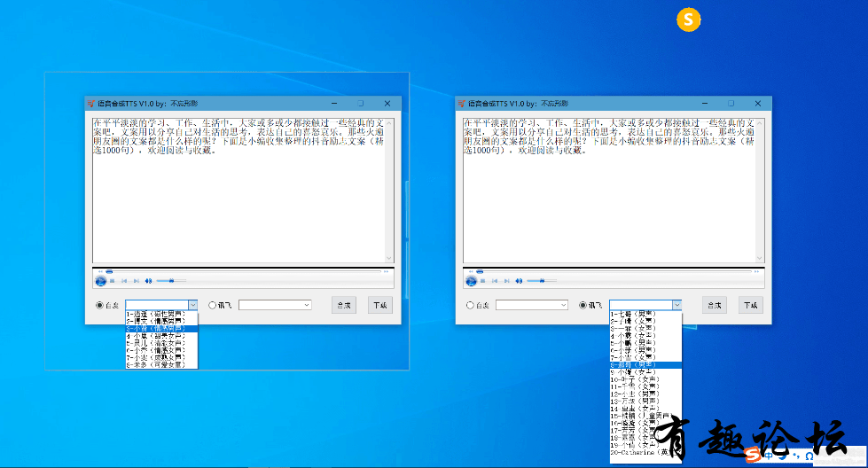This screenshot has height=468, width=868.
Task: Choose voice 6-小乔 in left list
Action: pos(161,350)
